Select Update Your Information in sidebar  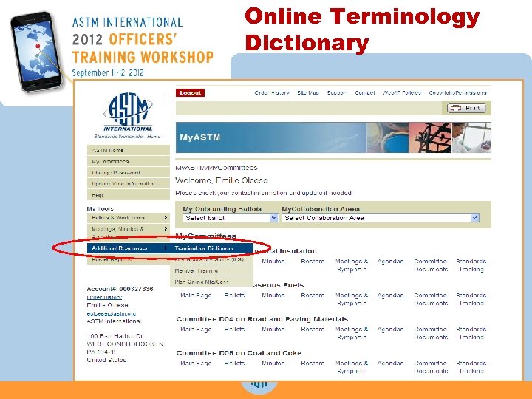click(x=129, y=184)
